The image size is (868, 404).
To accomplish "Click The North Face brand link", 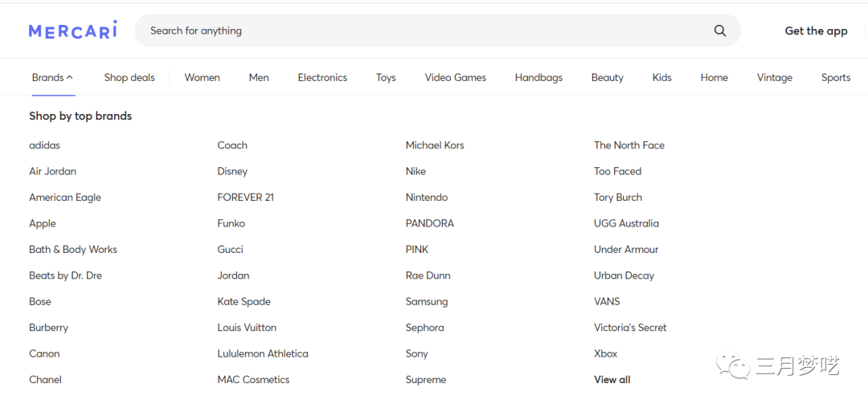I will click(x=628, y=145).
